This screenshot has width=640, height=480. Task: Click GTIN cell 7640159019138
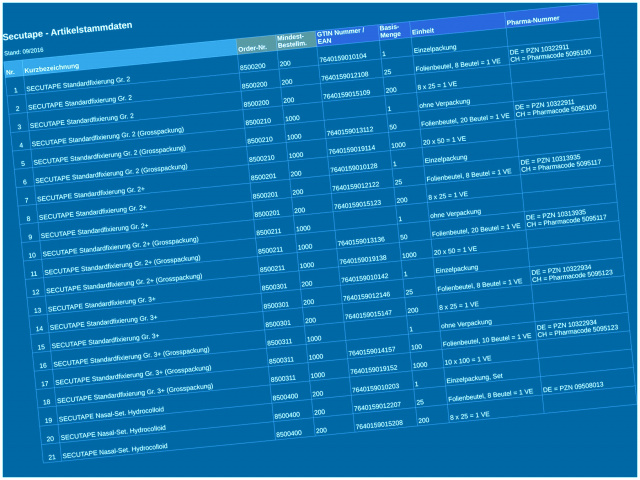click(362, 260)
